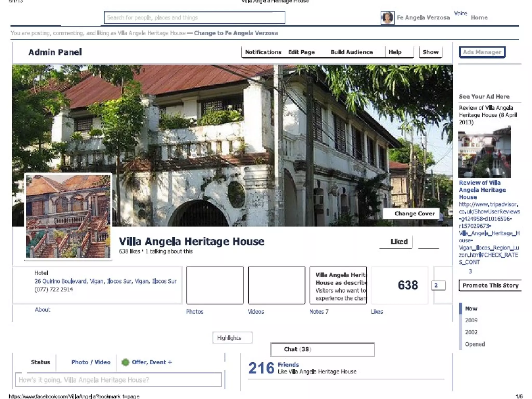Expand the Build Audience menu
Screen dimensions: 532x399
351,52
